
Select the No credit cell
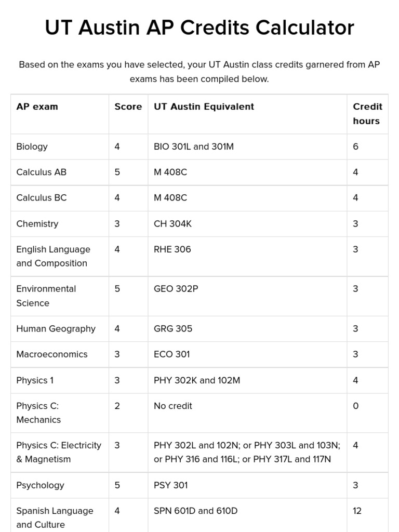click(x=172, y=406)
